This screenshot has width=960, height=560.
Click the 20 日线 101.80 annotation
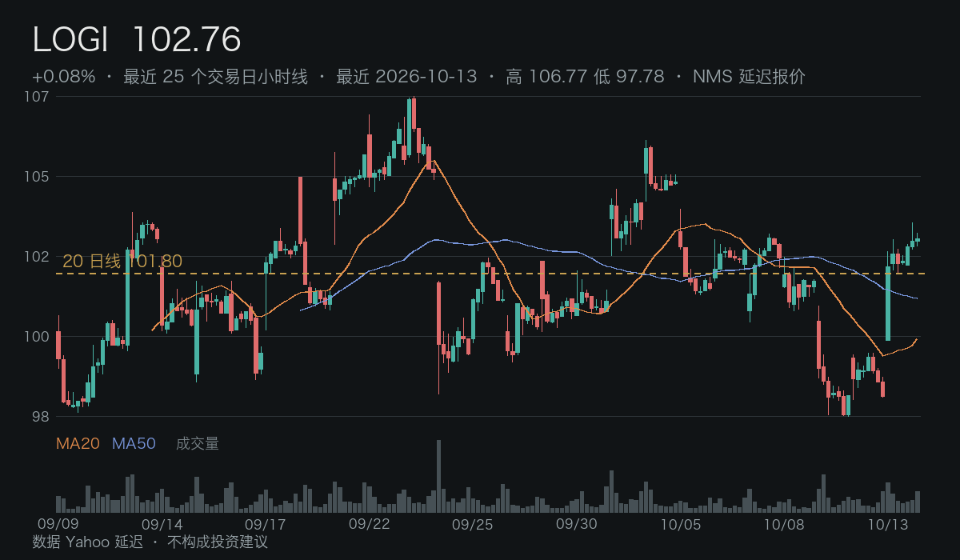122,262
